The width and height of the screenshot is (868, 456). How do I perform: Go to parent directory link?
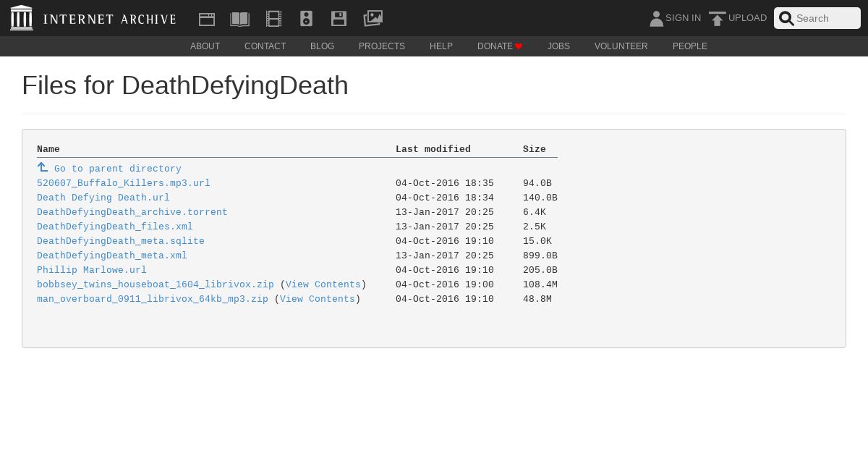118,169
